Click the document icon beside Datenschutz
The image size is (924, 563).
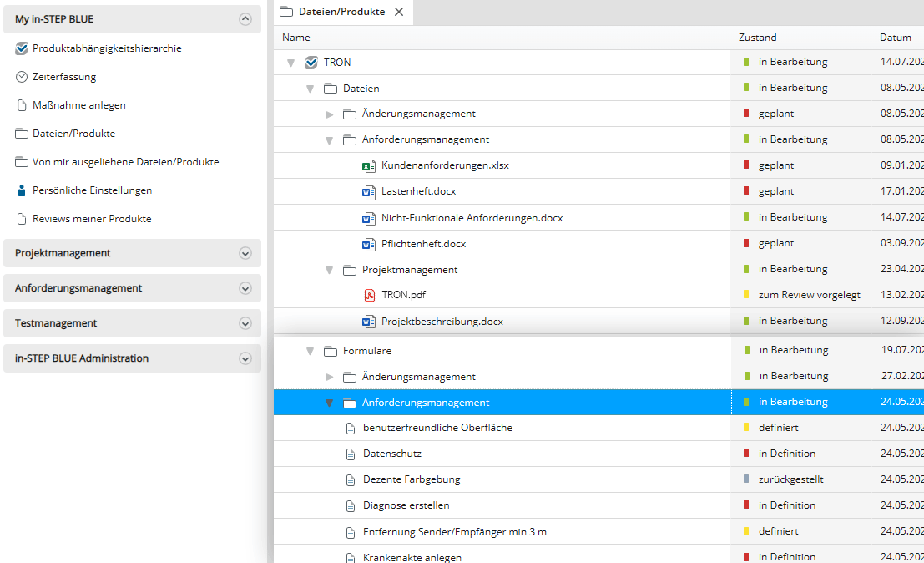[x=351, y=454]
